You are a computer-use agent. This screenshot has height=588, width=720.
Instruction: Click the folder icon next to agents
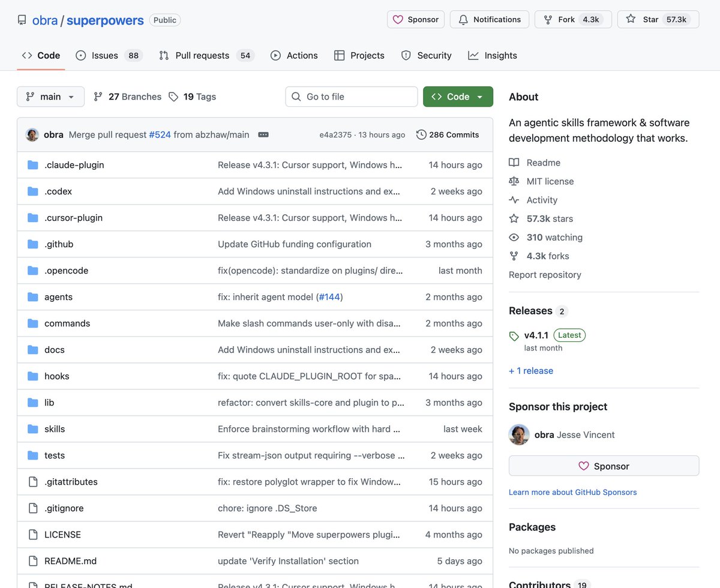pyautogui.click(x=33, y=297)
